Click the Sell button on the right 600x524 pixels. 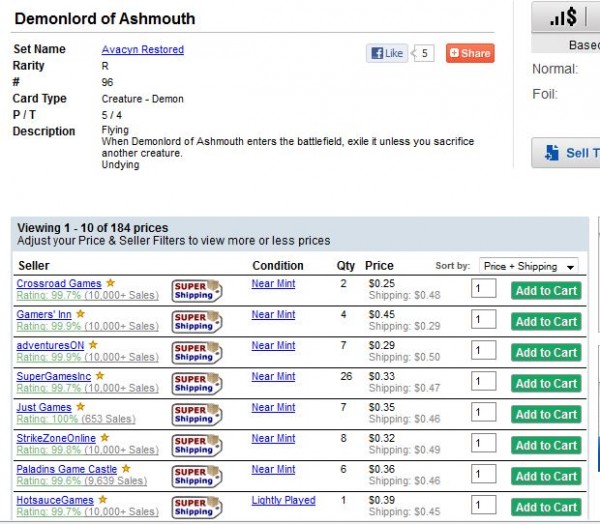point(569,153)
